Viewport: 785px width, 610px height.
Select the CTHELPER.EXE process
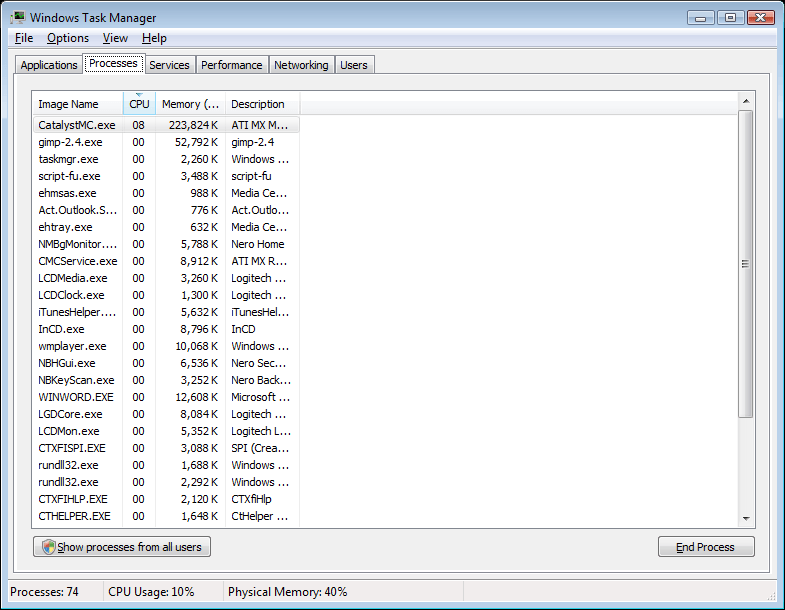pyautogui.click(x=166, y=517)
